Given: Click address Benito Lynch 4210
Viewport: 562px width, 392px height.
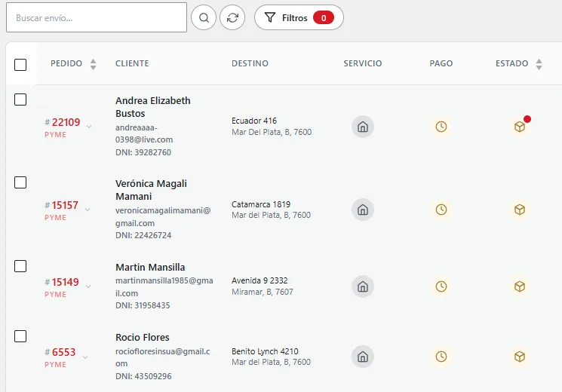Looking at the screenshot, I should pyautogui.click(x=265, y=351).
